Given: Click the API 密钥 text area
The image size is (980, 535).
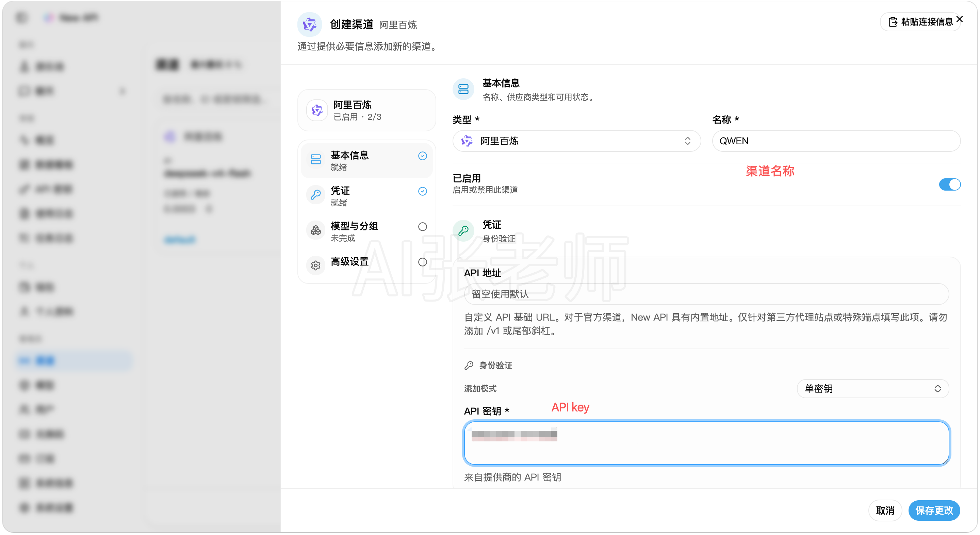Looking at the screenshot, I should [706, 443].
